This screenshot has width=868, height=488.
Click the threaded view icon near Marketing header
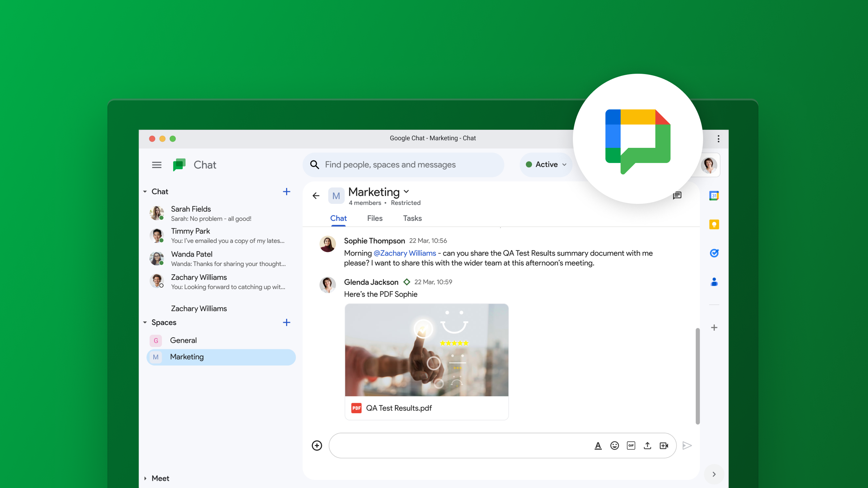pos(677,196)
